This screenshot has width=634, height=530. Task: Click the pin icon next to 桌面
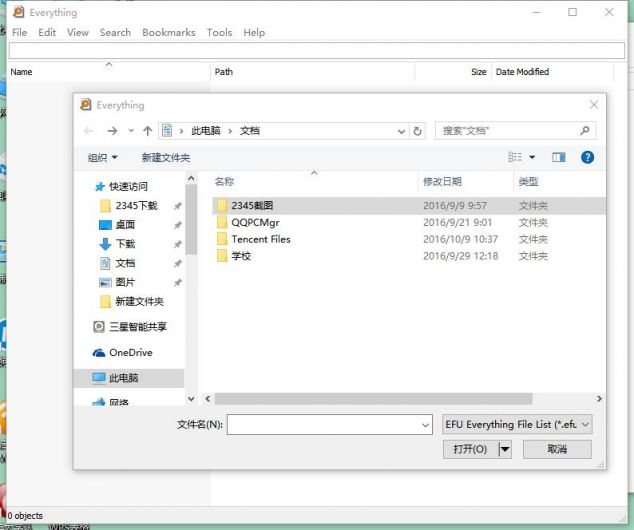(x=178, y=225)
